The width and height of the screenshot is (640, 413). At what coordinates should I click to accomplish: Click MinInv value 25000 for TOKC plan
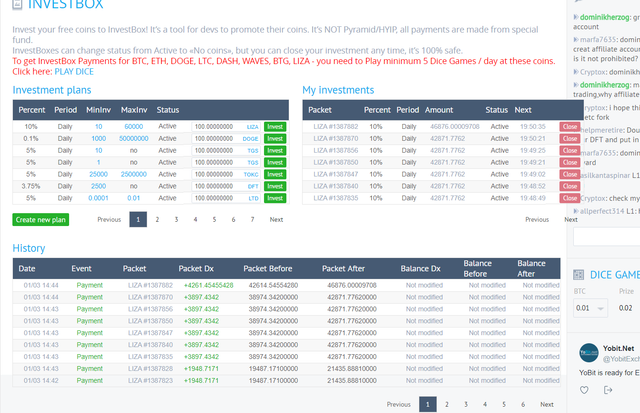(x=98, y=174)
